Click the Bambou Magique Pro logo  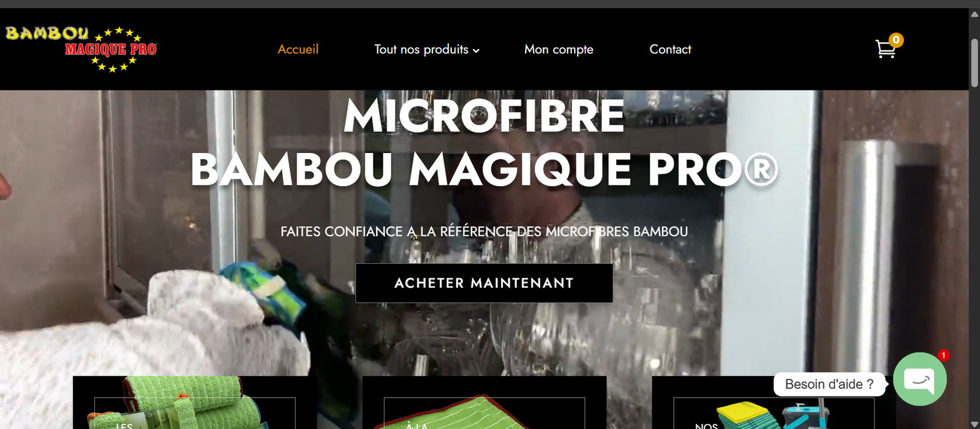click(x=81, y=49)
